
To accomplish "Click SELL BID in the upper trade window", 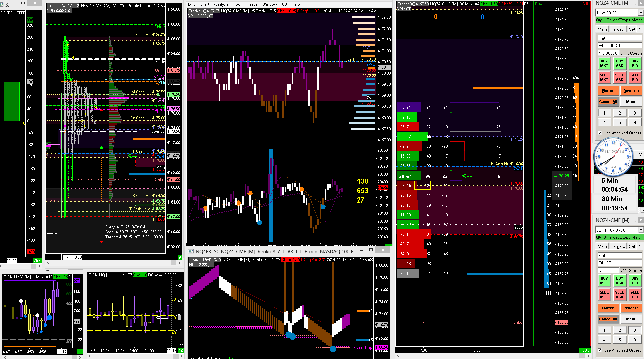I will 635,77.
